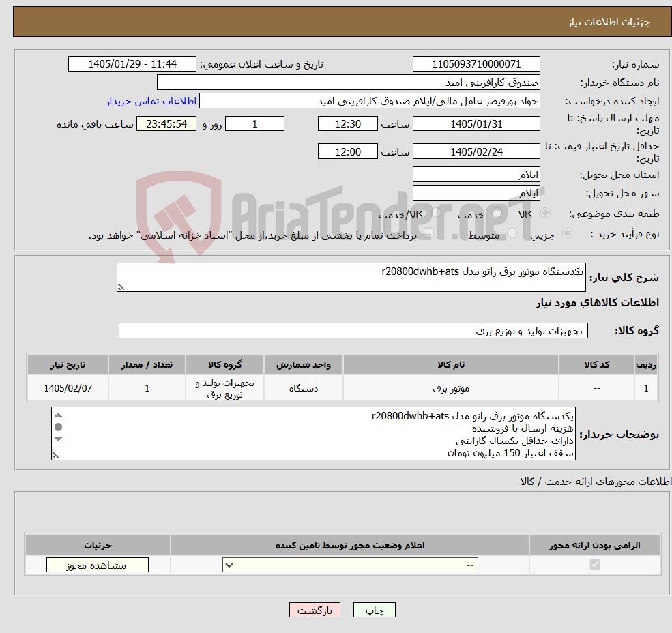This screenshot has height=633, width=672.
Task: Click the جزئیات column header
Action: [x=98, y=545]
